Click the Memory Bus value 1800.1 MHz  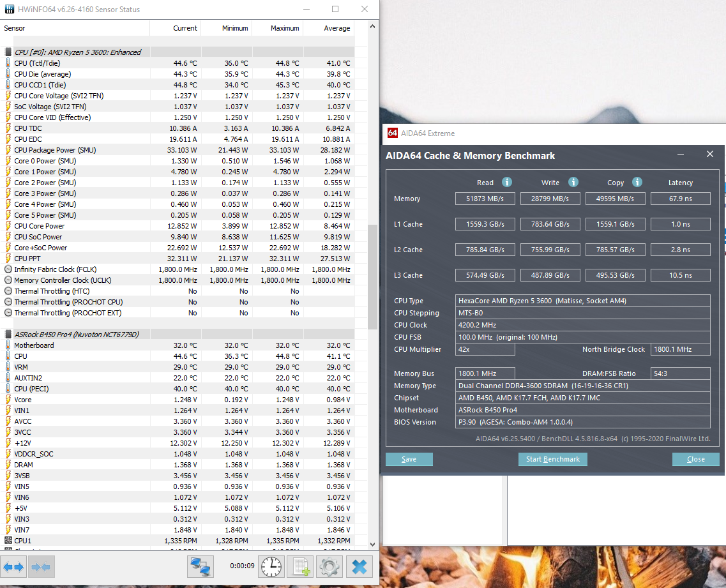(x=485, y=373)
